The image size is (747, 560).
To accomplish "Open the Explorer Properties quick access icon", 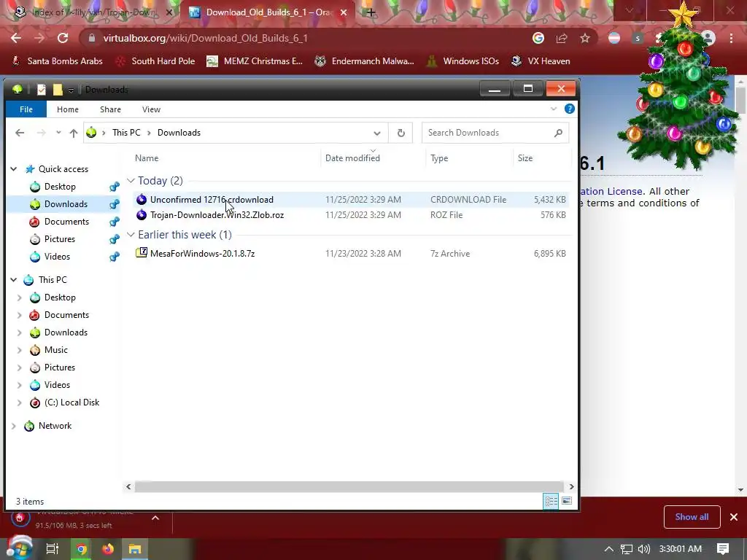I will pyautogui.click(x=42, y=90).
